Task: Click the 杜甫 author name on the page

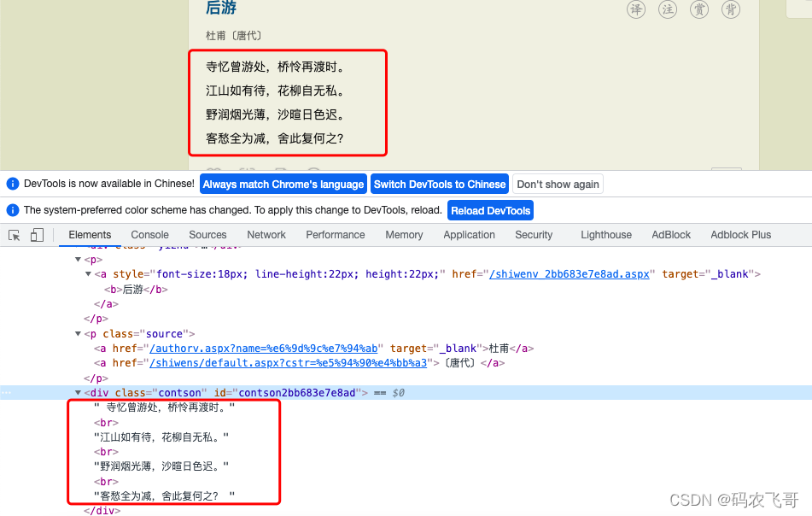Action: tap(216, 36)
